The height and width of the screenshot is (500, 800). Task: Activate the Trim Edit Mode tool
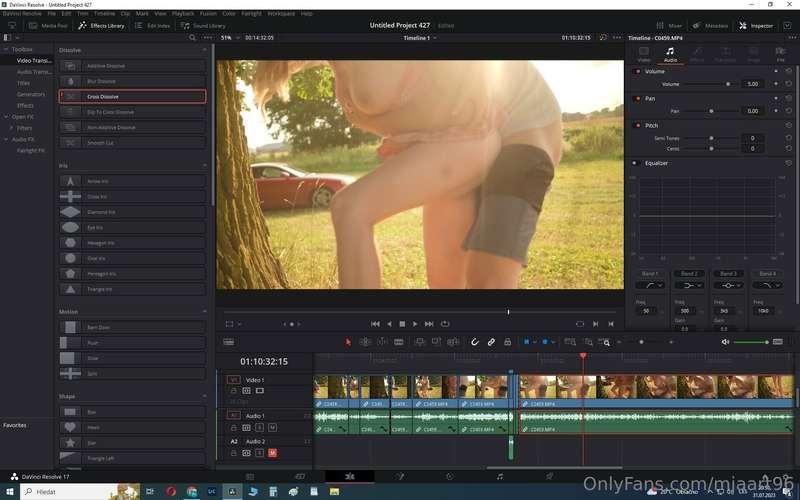tap(365, 342)
